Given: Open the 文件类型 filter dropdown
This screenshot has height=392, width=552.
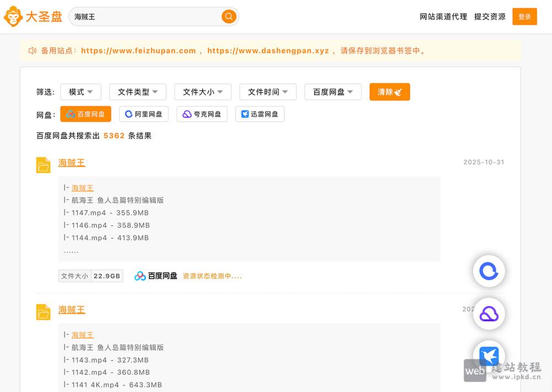Looking at the screenshot, I should click(x=138, y=92).
